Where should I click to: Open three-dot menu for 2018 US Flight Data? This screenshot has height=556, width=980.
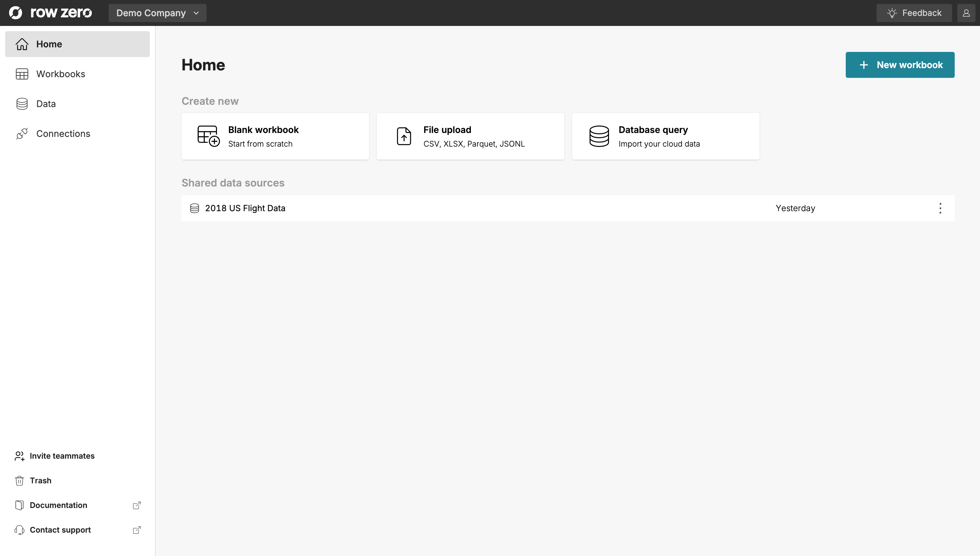(940, 208)
